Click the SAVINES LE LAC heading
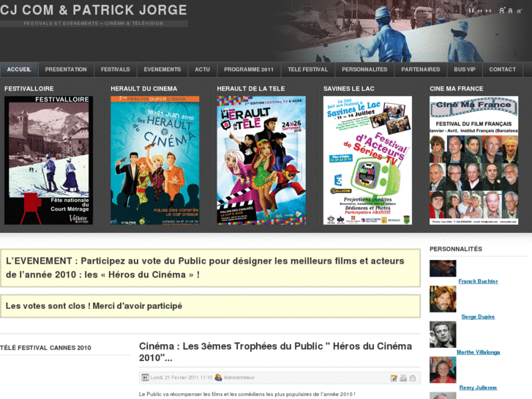The height and width of the screenshot is (399, 532). coord(349,89)
